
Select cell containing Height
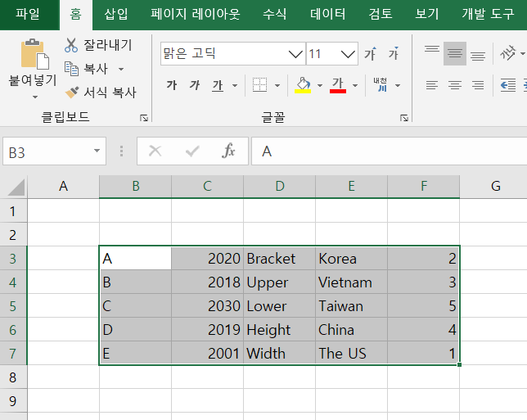(x=279, y=330)
